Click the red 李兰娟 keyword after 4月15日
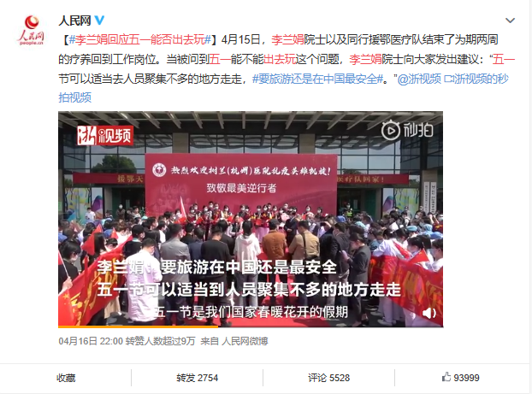The image size is (532, 394). pyautogui.click(x=287, y=39)
